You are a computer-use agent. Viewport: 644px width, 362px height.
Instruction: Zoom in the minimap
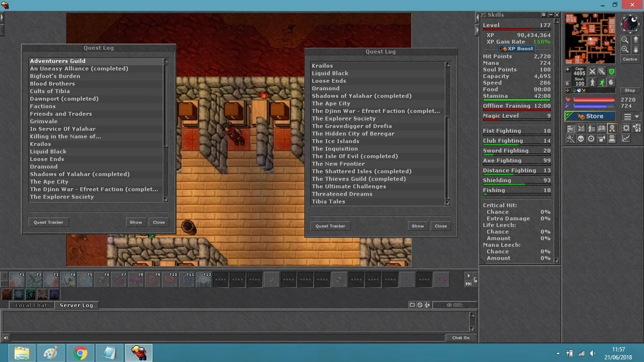pyautogui.click(x=625, y=50)
